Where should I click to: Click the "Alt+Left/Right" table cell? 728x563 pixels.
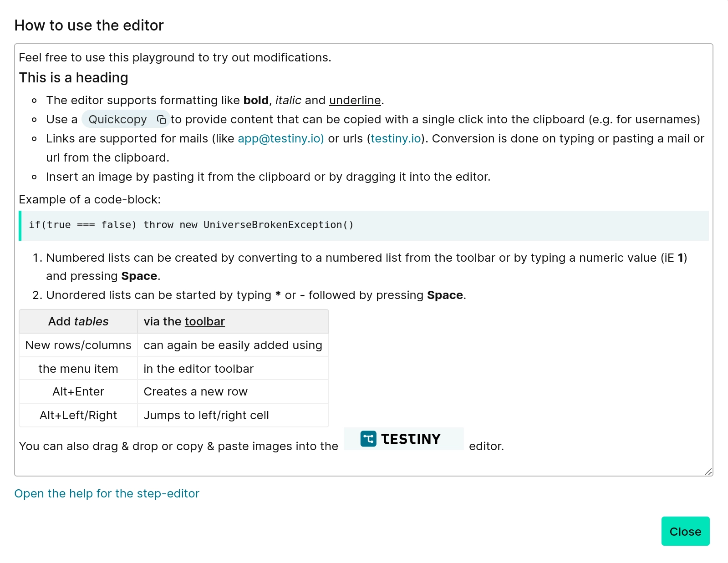click(x=78, y=416)
